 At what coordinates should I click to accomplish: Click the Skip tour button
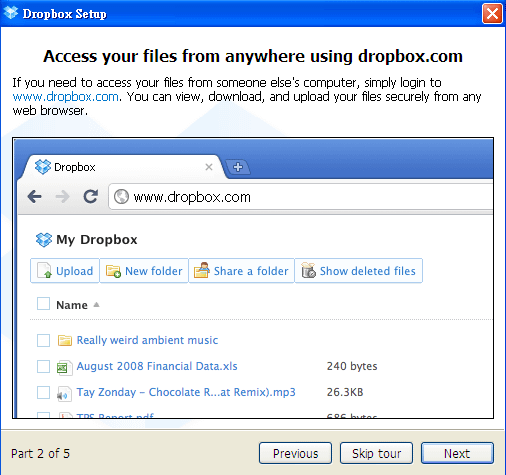(x=376, y=453)
